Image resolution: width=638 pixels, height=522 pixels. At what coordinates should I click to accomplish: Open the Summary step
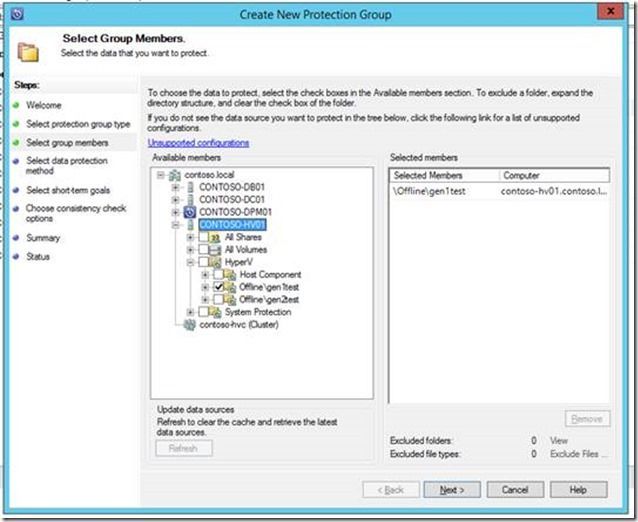click(43, 238)
